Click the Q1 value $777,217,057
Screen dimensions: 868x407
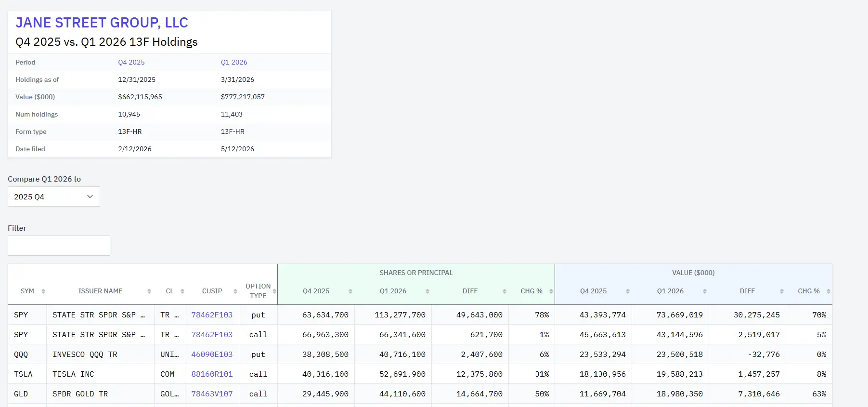tap(243, 97)
